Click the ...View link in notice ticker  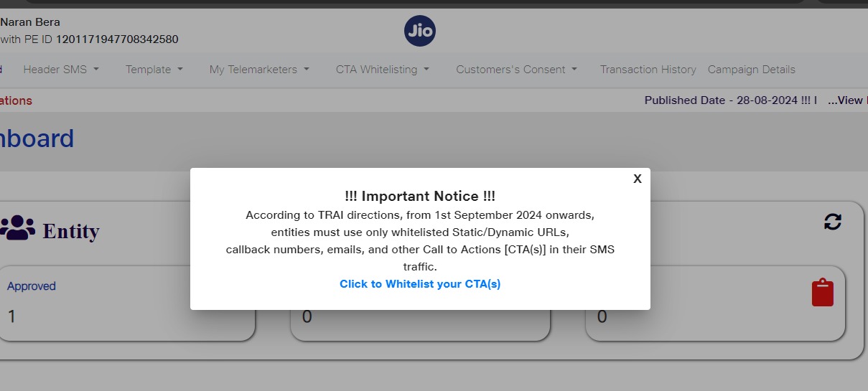point(846,100)
